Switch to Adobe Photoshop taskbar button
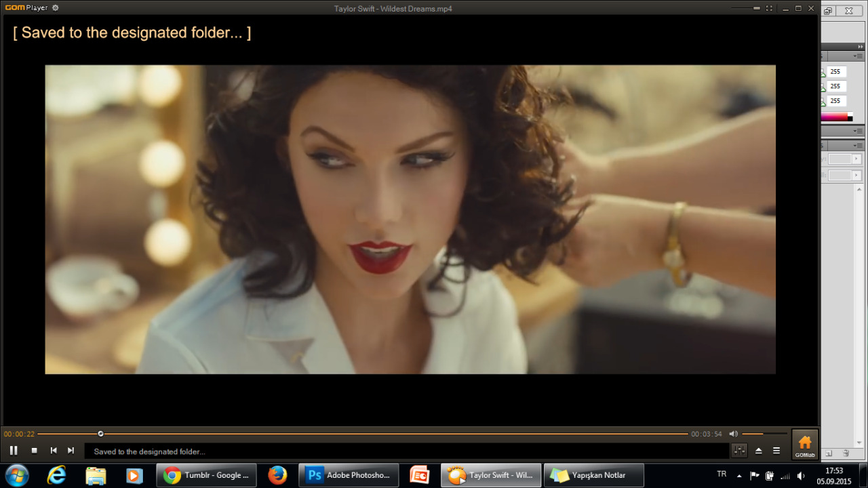Image resolution: width=868 pixels, height=488 pixels. coord(349,475)
